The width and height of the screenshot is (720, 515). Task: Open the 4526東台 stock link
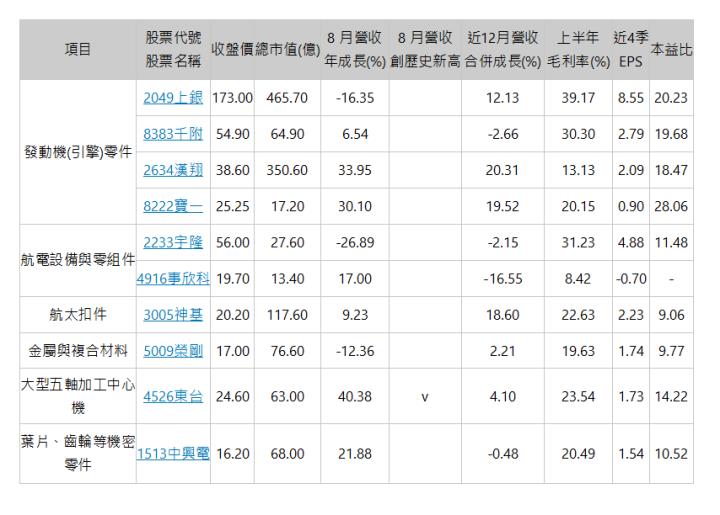[x=173, y=397]
